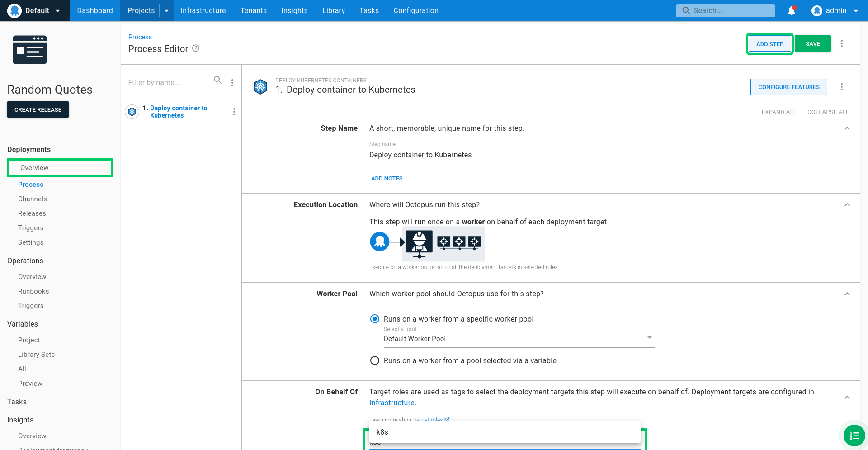Edit the Step name text field
The image size is (868, 450).
pyautogui.click(x=505, y=155)
